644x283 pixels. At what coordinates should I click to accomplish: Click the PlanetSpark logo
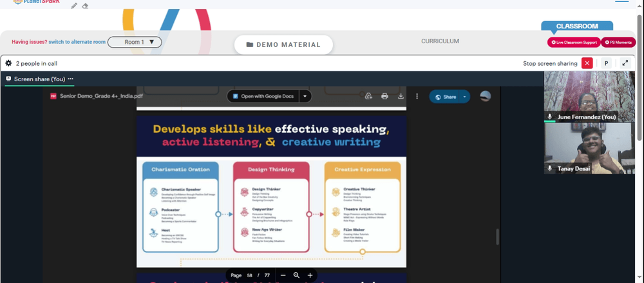pyautogui.click(x=36, y=2)
